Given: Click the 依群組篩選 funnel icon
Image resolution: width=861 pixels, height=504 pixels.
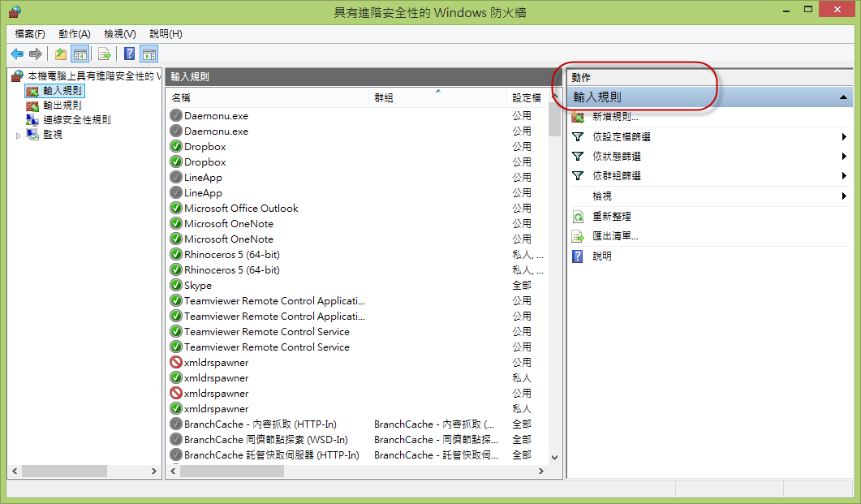Looking at the screenshot, I should 578,175.
